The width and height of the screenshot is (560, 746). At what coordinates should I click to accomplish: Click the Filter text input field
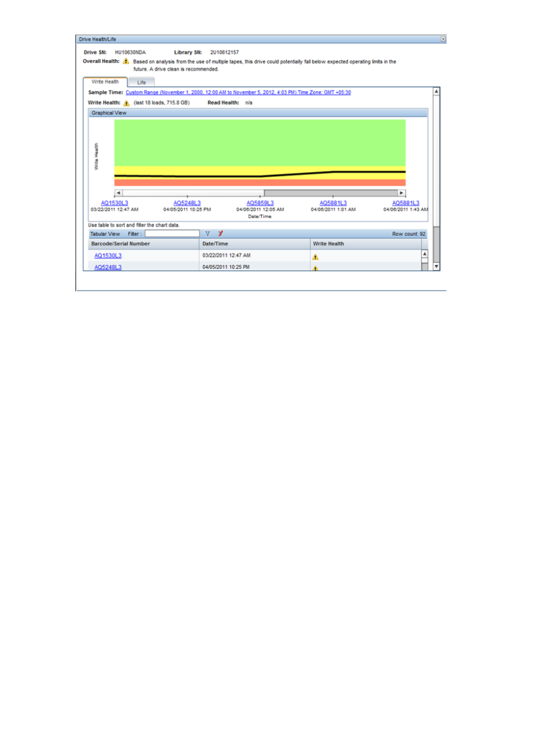point(172,234)
